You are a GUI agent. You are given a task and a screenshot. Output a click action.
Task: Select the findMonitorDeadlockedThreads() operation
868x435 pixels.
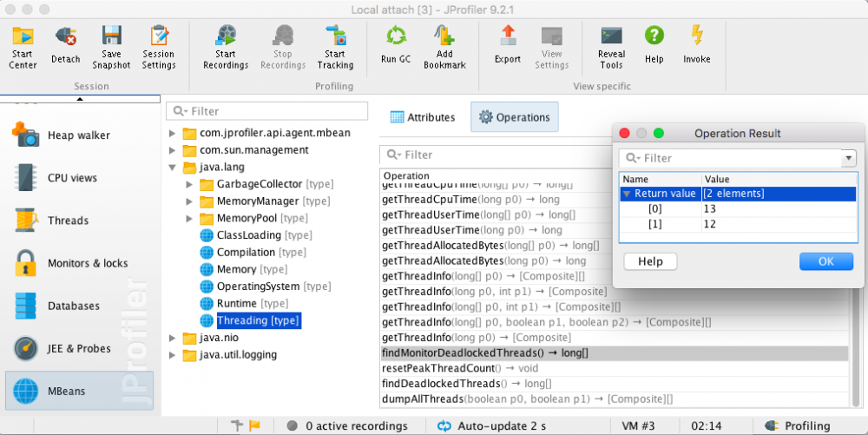(x=615, y=353)
